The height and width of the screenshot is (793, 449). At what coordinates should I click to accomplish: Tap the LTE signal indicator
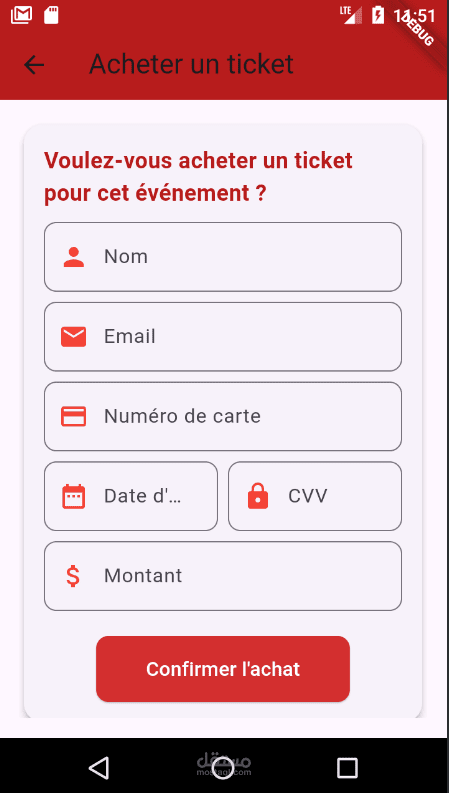351,15
